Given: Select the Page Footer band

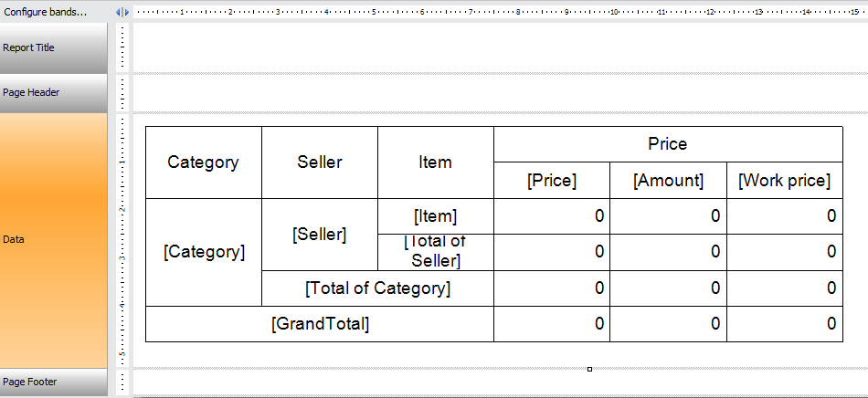Looking at the screenshot, I should point(54,382).
